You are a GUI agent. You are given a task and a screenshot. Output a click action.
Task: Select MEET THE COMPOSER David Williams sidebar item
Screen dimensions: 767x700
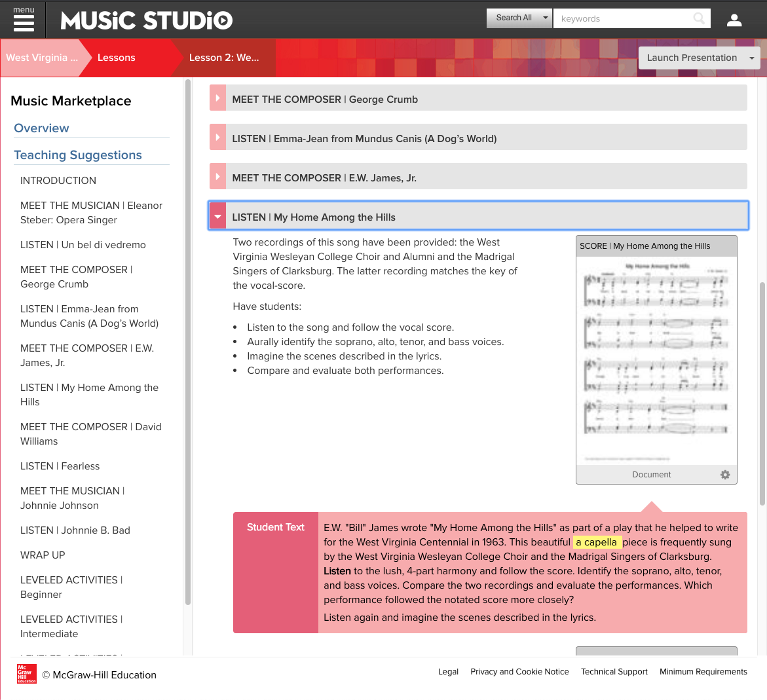pyautogui.click(x=91, y=434)
